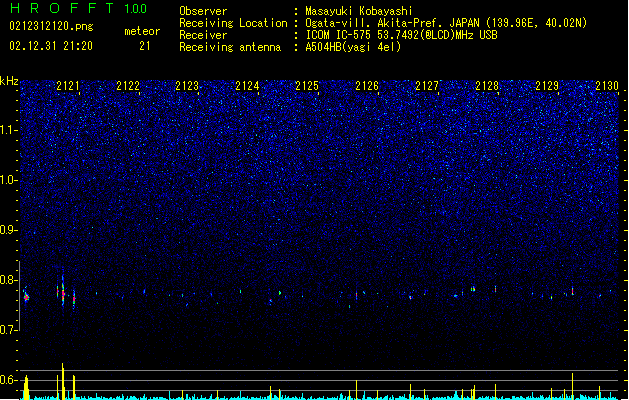Click the 2125 time marker
Viewport: 629px width, 400px height.
[307, 86]
